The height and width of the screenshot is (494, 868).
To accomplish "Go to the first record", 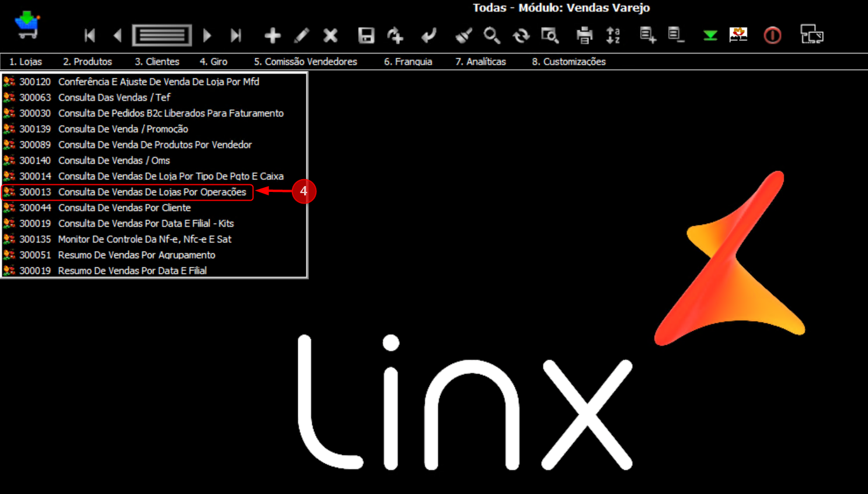I will click(x=89, y=36).
